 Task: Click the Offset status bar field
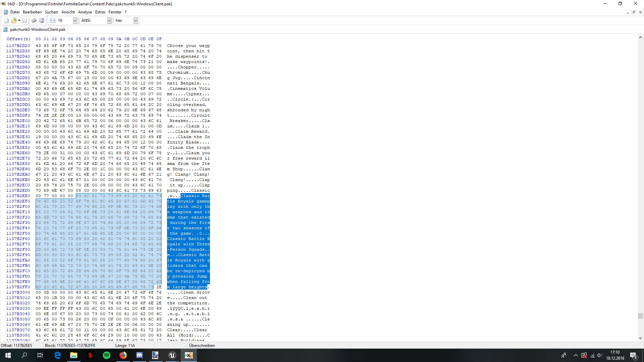[x=21, y=345]
